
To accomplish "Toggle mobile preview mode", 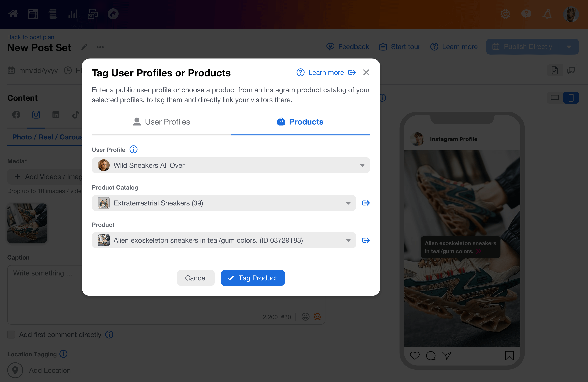I will (x=571, y=98).
